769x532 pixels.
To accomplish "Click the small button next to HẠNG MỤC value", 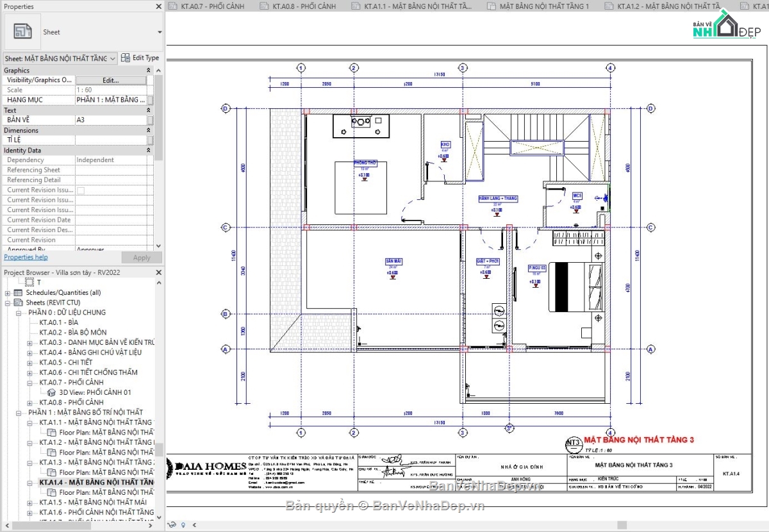I will tap(150, 100).
